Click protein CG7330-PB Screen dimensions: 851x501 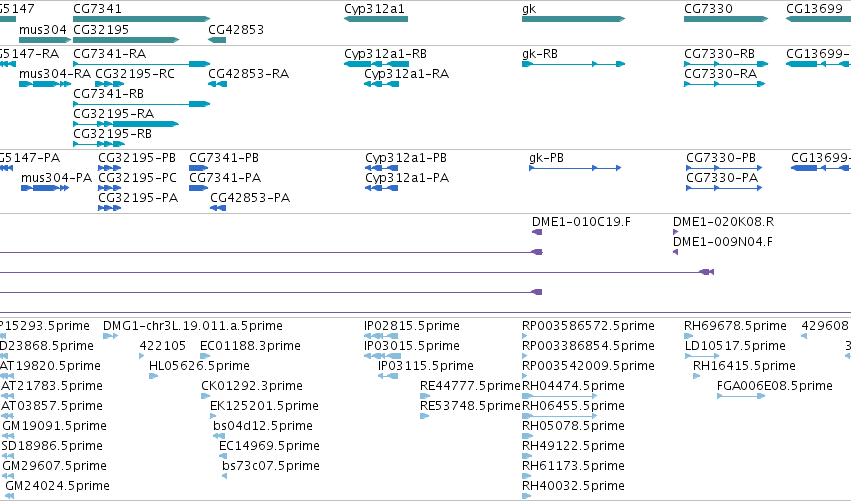[724, 168]
